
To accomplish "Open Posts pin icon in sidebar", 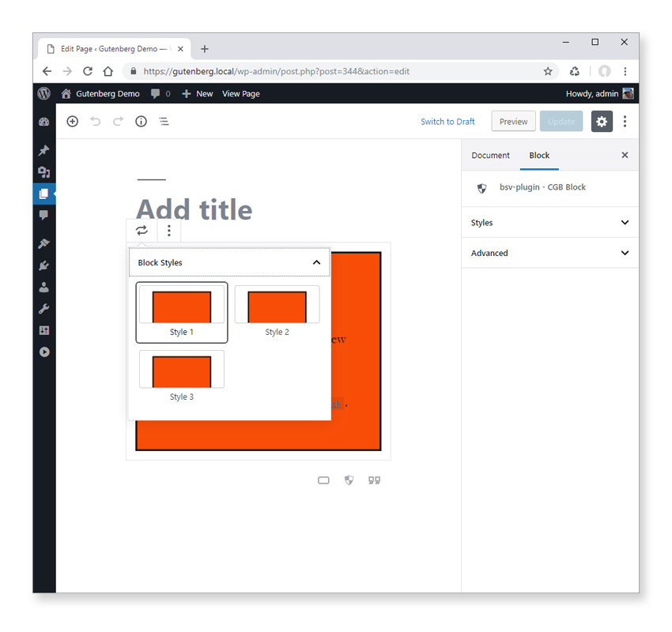I will click(x=44, y=150).
